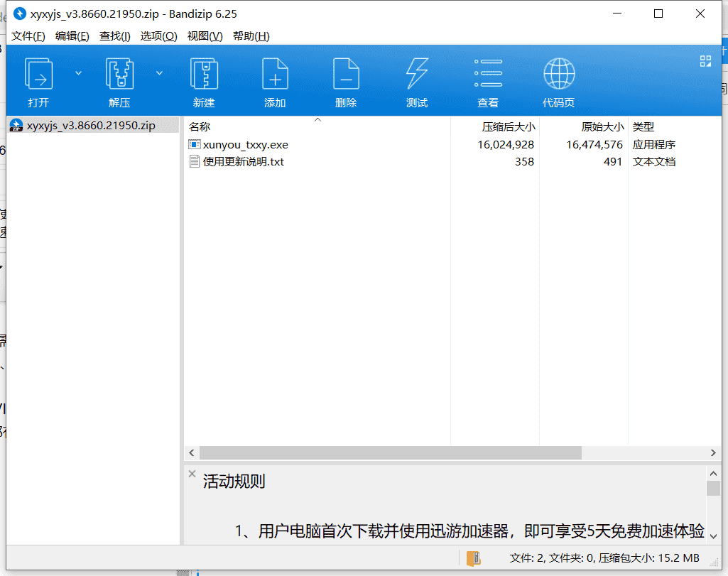This screenshot has height=576, width=728.
Task: Click the zip icon beside the tree item
Action: (16, 125)
